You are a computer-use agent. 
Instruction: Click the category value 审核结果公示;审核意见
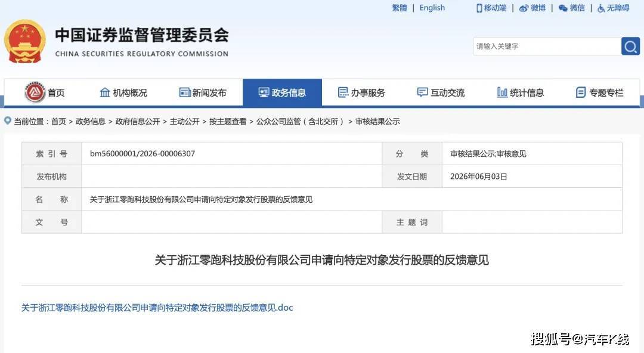pyautogui.click(x=488, y=154)
